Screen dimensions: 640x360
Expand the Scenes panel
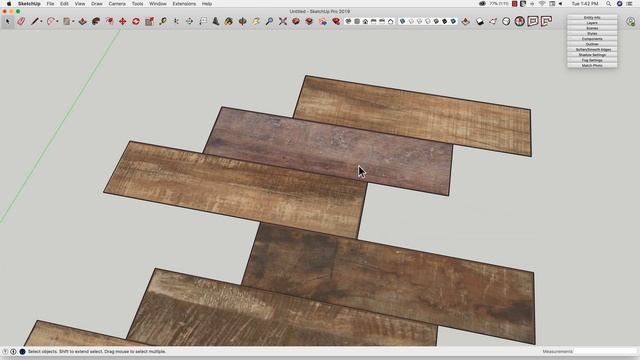(x=592, y=28)
